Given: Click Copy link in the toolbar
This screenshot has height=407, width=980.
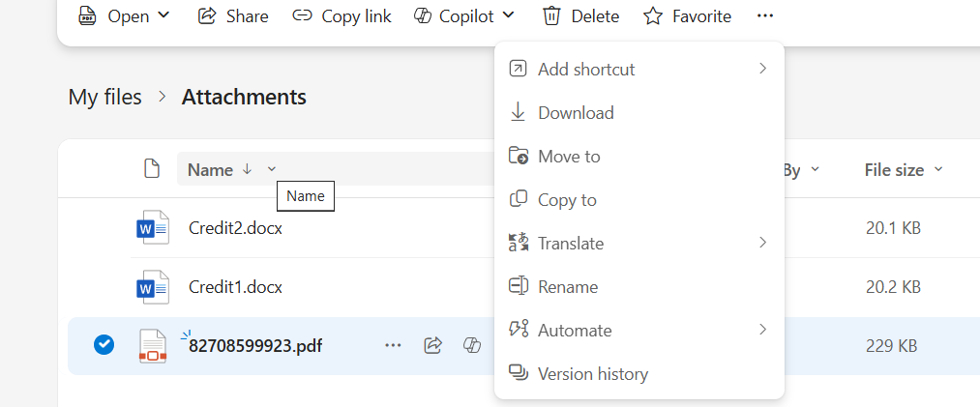Looking at the screenshot, I should click(x=342, y=15).
